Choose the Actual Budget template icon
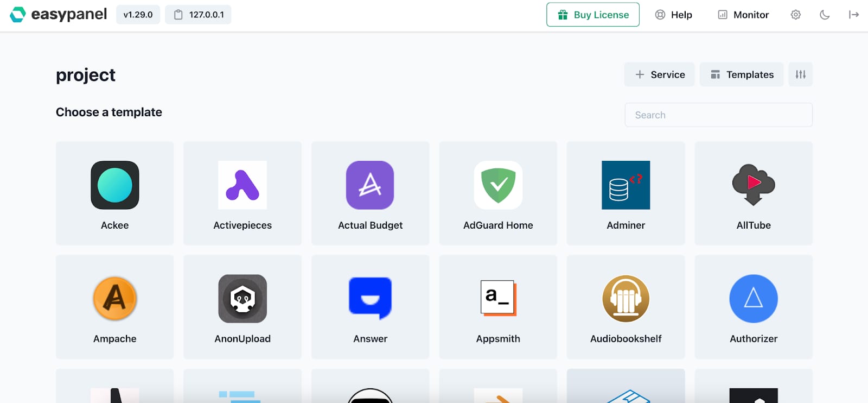Viewport: 868px width, 403px height. 370,185
